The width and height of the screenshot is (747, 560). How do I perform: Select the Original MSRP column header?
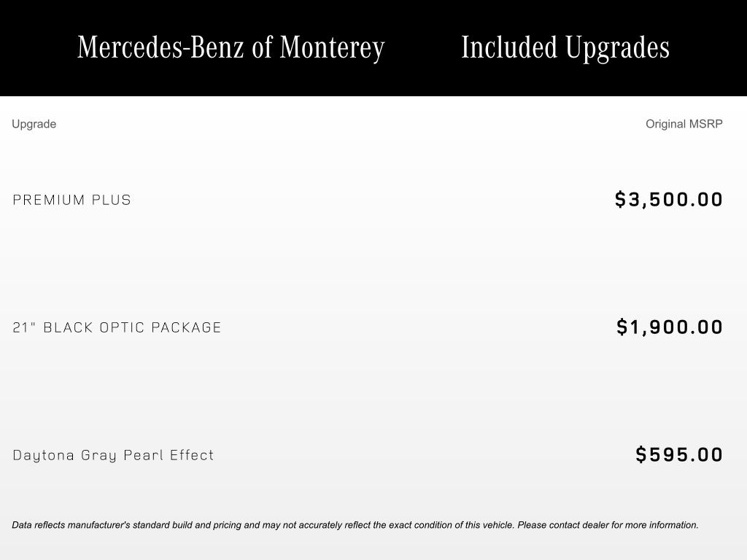tap(684, 124)
